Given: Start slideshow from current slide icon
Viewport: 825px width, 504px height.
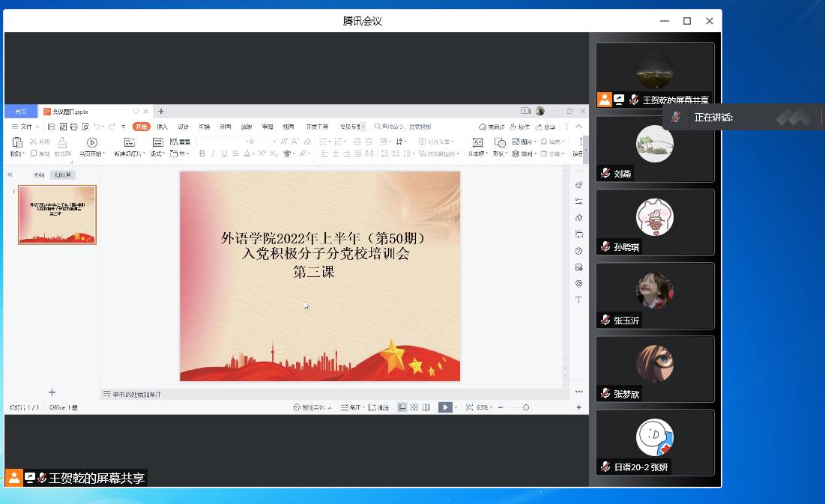Looking at the screenshot, I should click(x=92, y=142).
